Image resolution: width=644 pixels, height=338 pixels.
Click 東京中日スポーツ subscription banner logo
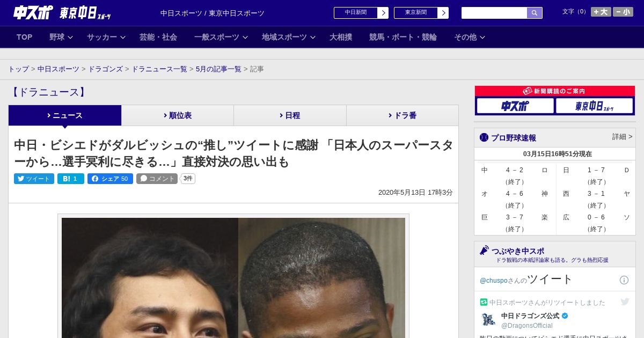(x=594, y=106)
